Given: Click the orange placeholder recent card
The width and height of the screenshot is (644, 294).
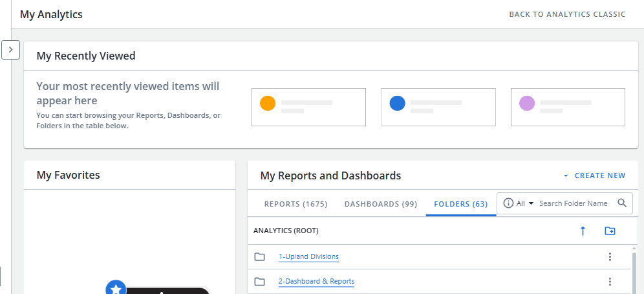Looking at the screenshot, I should coord(308,107).
